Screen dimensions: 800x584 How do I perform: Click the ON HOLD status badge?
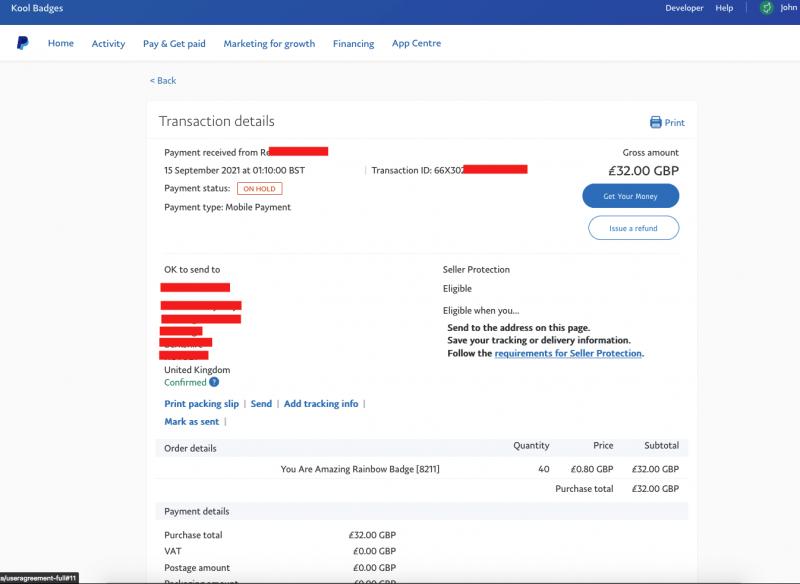point(259,189)
